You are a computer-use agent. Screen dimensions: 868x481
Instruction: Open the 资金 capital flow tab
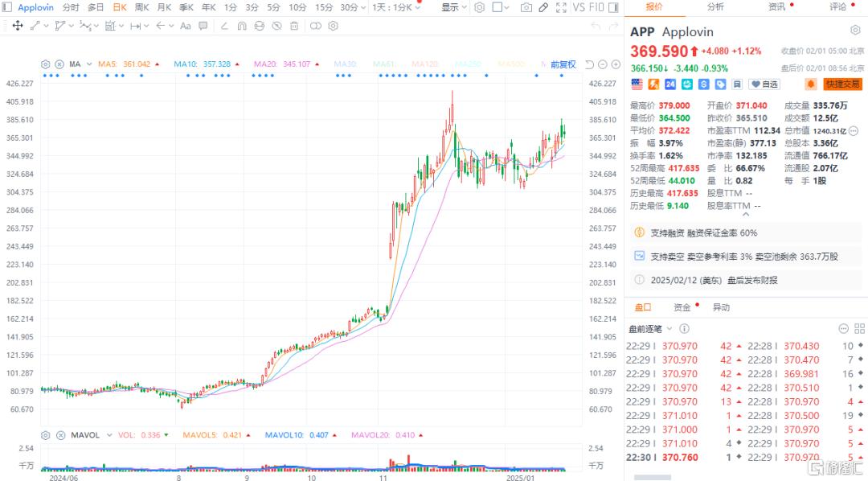coord(682,307)
